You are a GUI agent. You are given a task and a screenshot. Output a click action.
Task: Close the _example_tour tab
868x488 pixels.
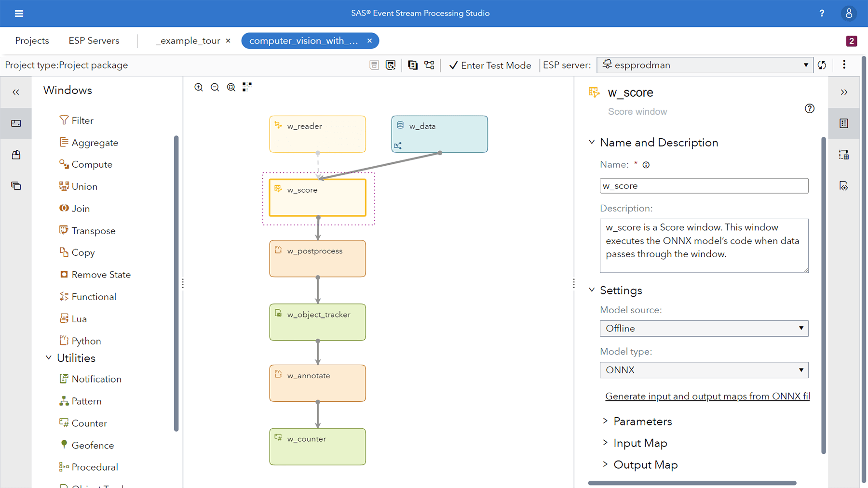click(228, 41)
